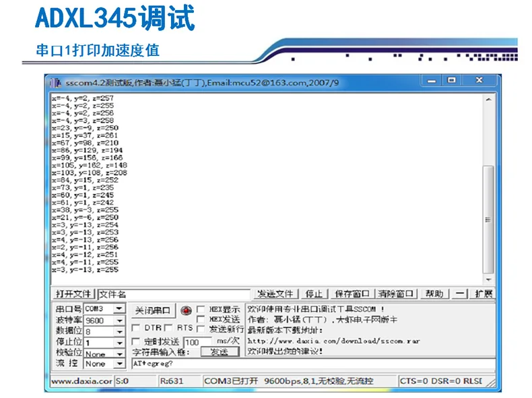Click 停止 button

tap(314, 294)
